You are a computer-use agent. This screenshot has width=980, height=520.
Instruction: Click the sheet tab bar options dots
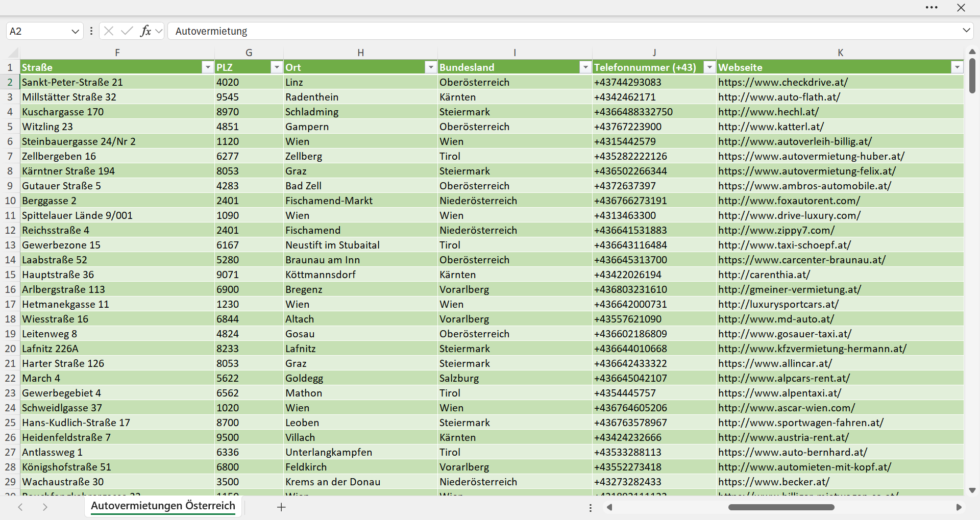(591, 508)
